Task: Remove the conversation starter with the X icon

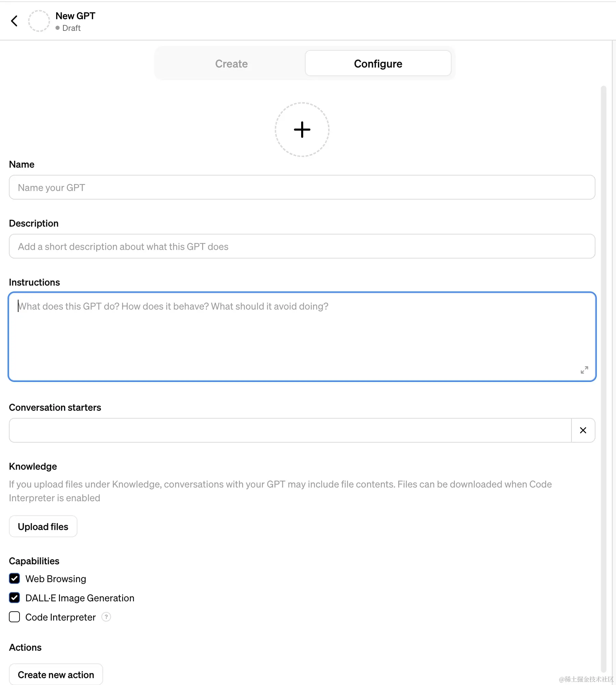Action: pos(583,430)
